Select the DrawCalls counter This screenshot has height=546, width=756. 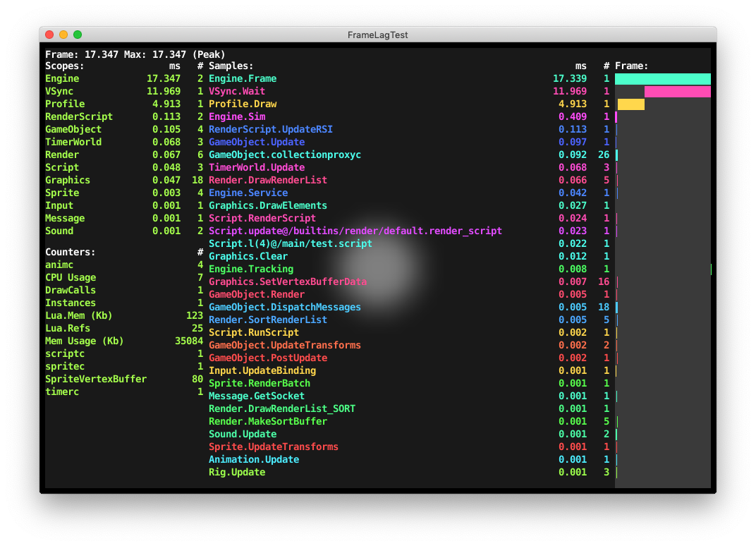[x=71, y=291]
